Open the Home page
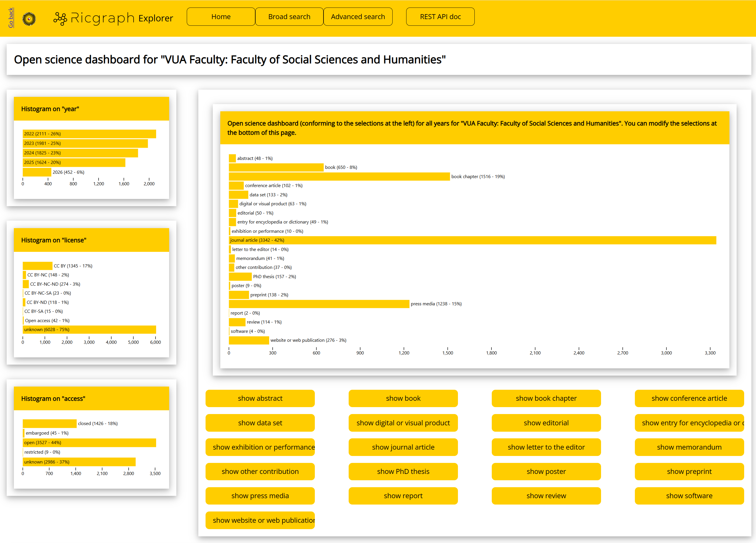This screenshot has height=543, width=756. coord(221,17)
